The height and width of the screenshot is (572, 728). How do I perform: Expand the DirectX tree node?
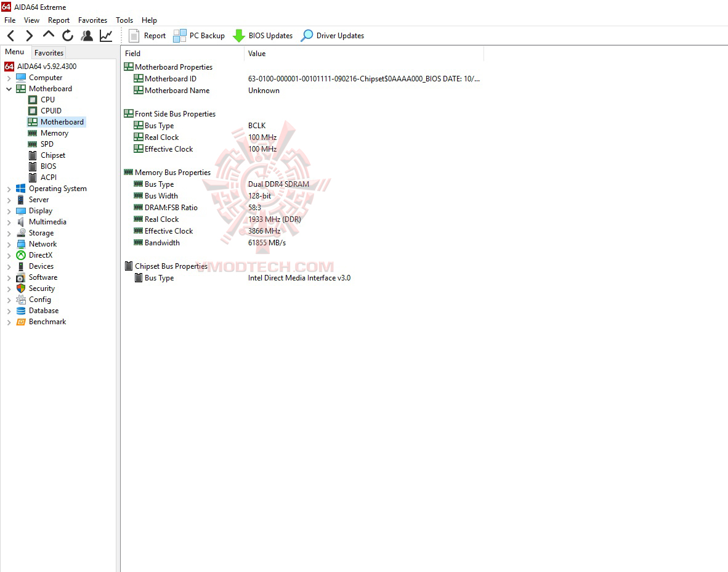[9, 256]
